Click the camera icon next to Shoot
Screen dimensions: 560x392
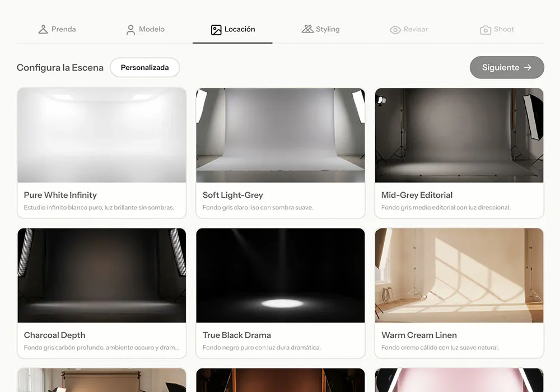click(486, 30)
